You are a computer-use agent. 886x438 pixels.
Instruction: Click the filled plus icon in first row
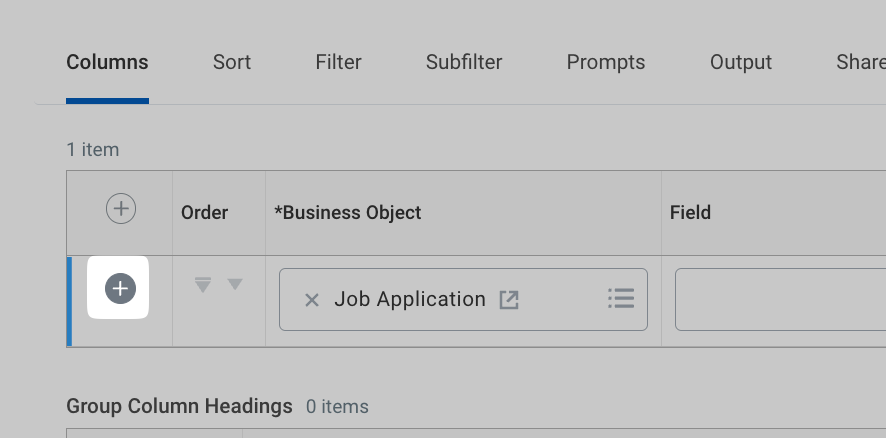coord(120,288)
